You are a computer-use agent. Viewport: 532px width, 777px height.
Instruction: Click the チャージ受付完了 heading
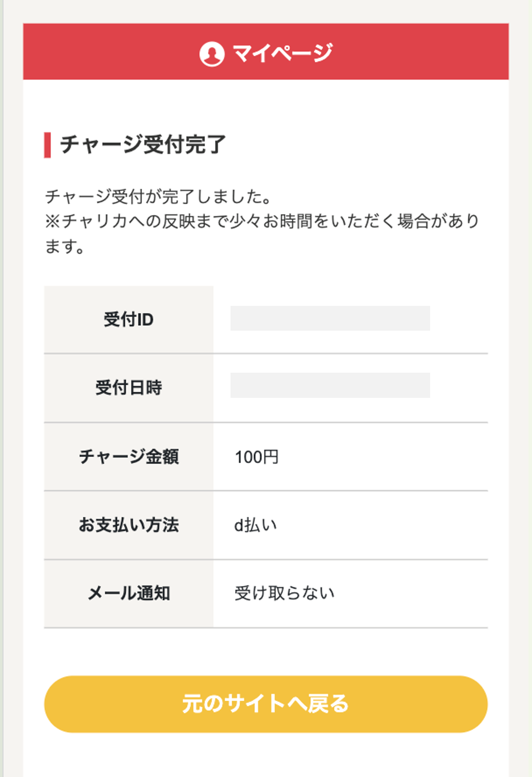tap(143, 144)
